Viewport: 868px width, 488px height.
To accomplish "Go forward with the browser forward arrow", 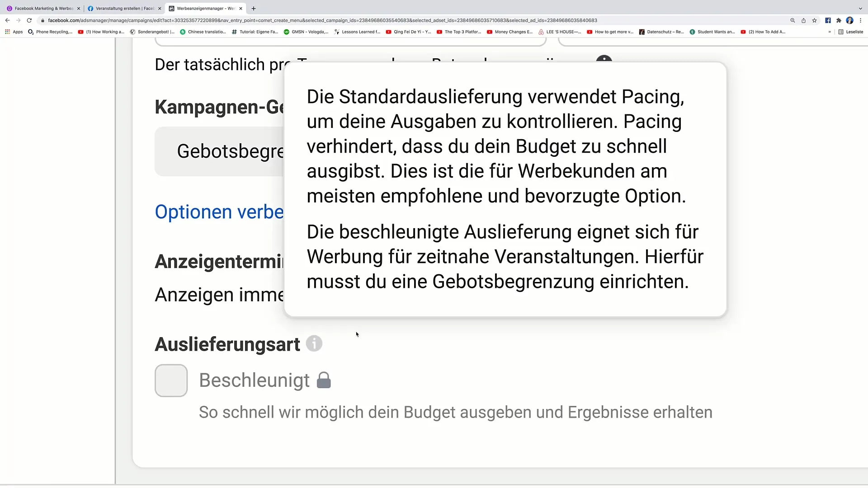I will 18,20.
